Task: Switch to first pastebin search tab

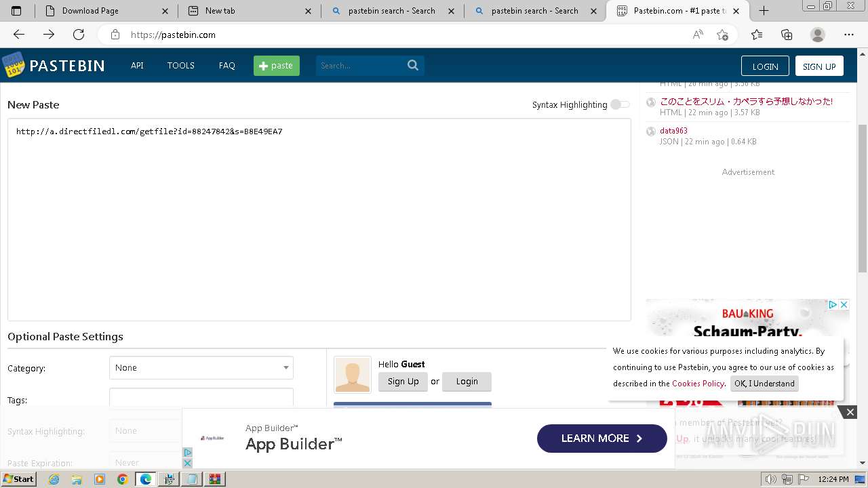Action: point(392,11)
